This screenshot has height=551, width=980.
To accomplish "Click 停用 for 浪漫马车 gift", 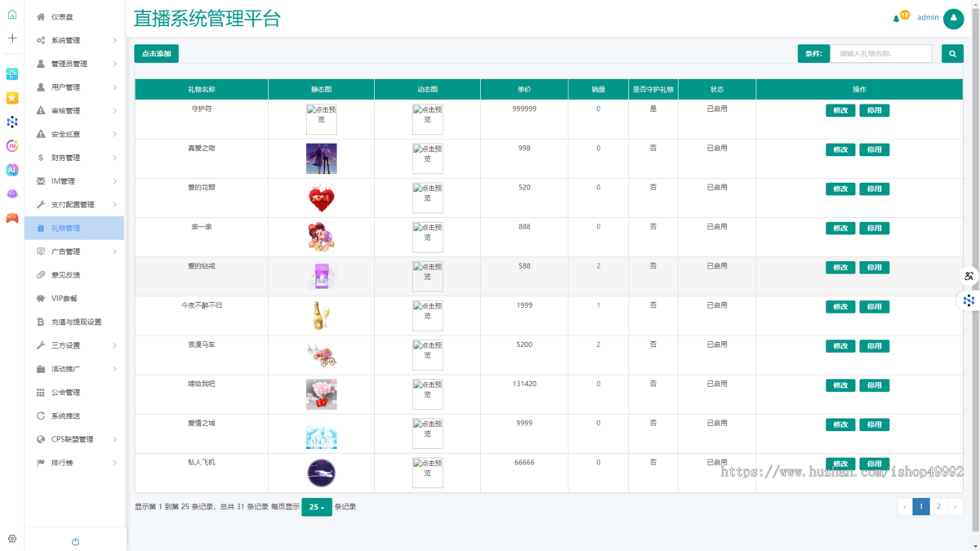I will click(x=874, y=346).
